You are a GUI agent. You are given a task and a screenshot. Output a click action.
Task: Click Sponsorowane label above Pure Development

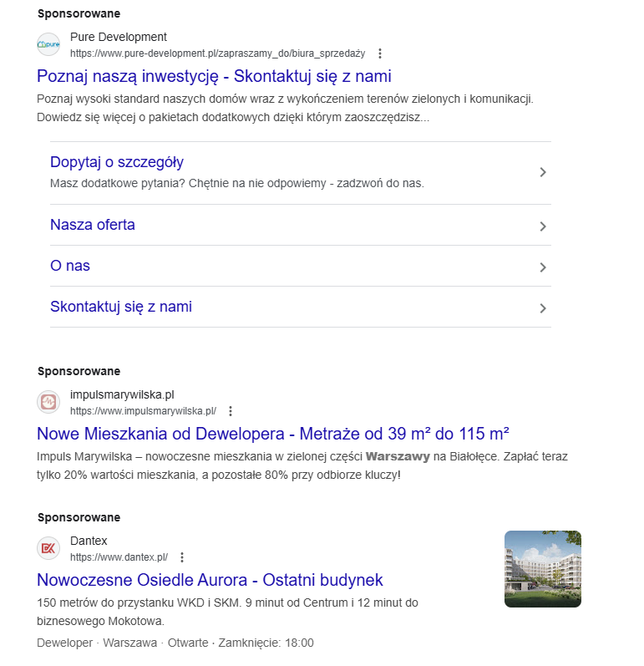pos(79,13)
